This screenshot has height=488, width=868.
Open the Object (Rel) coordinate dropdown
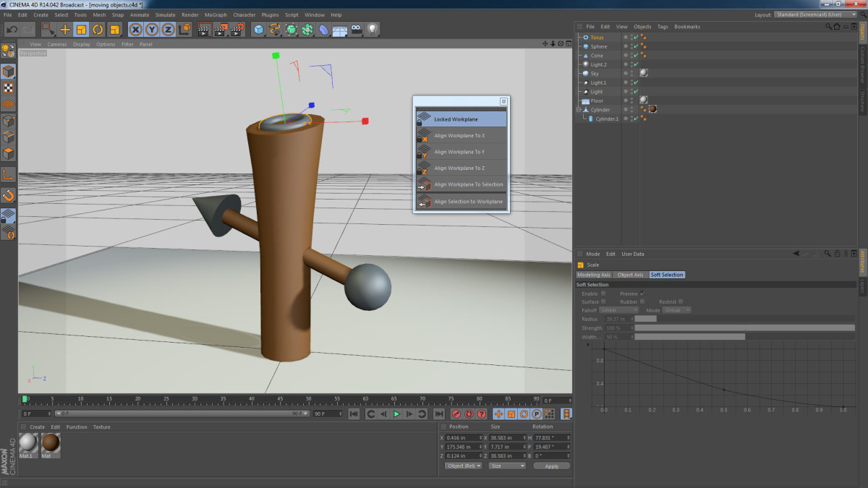[464, 466]
